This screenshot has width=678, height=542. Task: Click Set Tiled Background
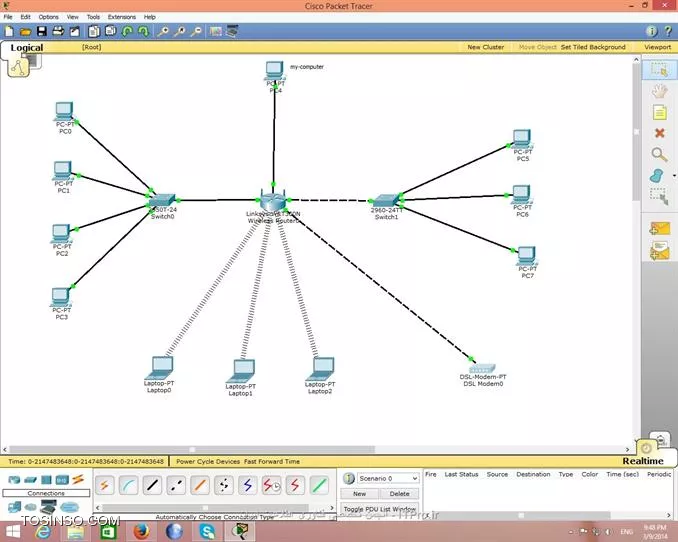tap(593, 47)
